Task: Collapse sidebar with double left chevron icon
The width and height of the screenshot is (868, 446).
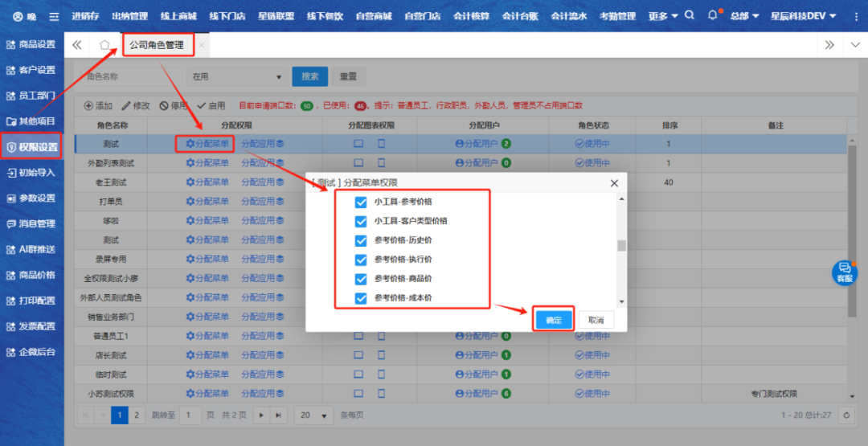Action: (77, 45)
